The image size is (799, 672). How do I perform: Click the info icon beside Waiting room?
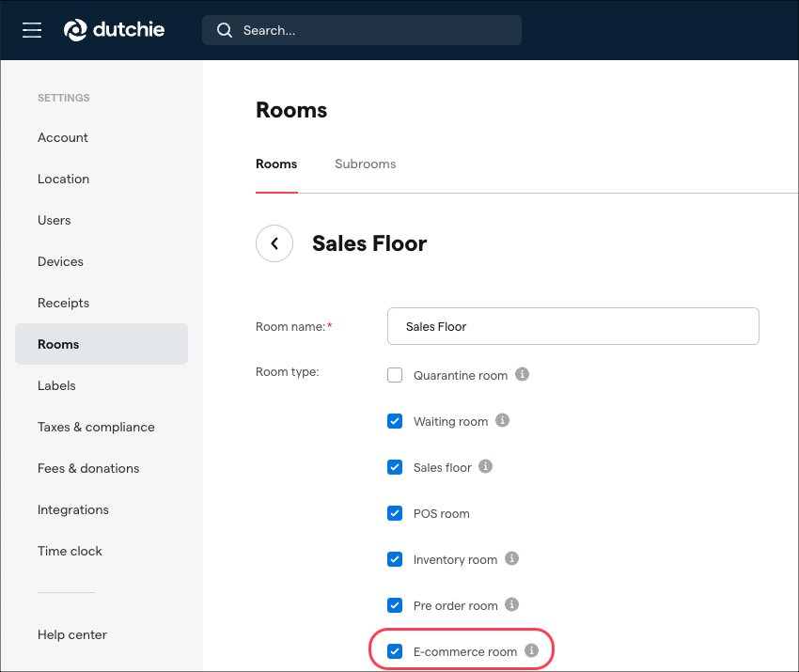pos(502,420)
